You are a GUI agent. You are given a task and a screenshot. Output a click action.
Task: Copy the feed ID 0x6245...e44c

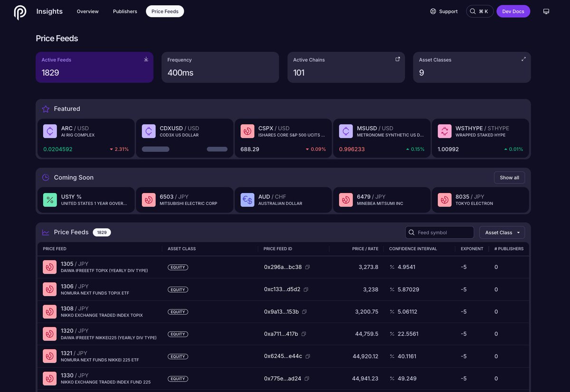308,356
